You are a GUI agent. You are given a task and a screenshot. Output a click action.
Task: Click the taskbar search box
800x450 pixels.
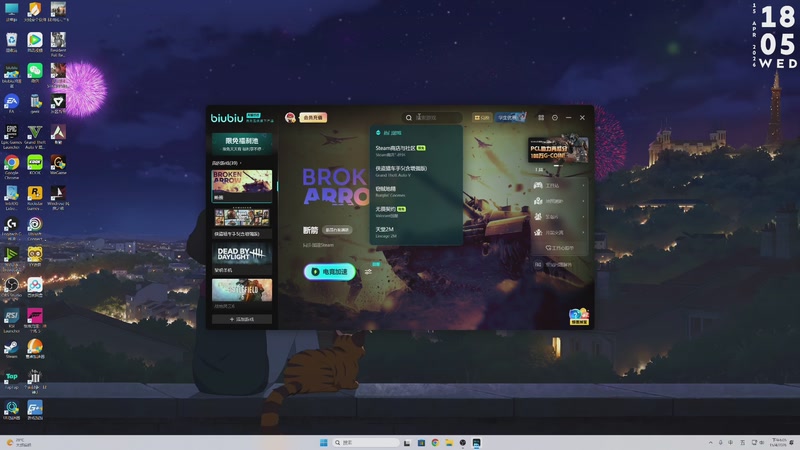tap(366, 443)
